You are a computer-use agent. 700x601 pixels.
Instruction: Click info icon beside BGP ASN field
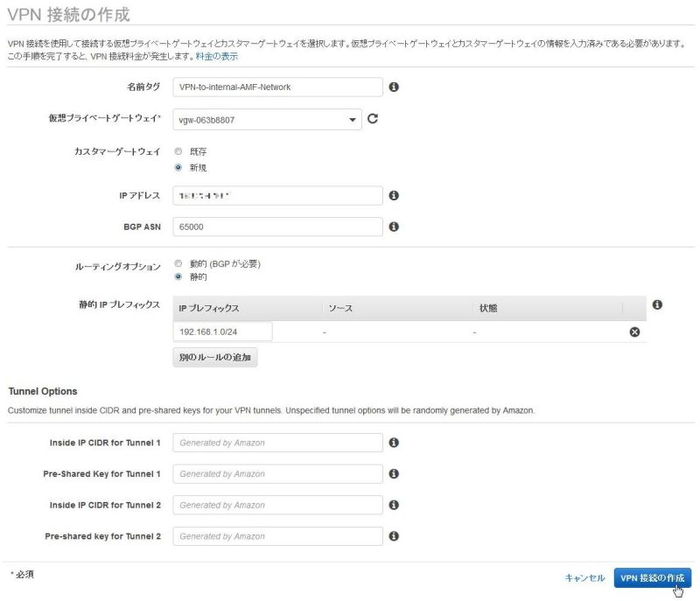pyautogui.click(x=394, y=227)
